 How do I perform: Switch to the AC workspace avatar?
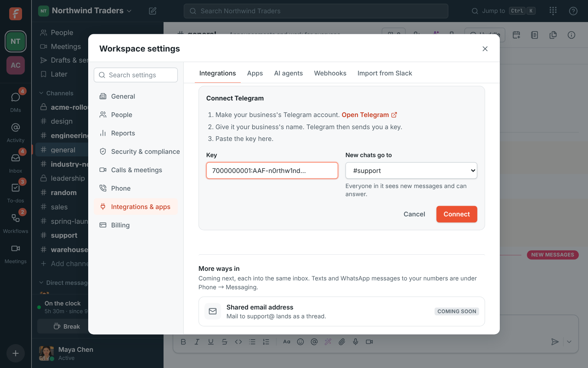tap(15, 65)
